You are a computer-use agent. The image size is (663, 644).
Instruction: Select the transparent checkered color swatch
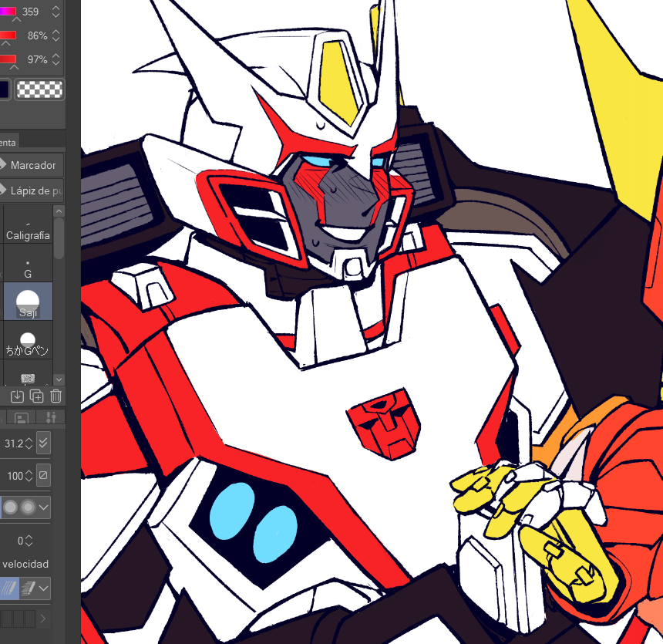[x=39, y=89]
